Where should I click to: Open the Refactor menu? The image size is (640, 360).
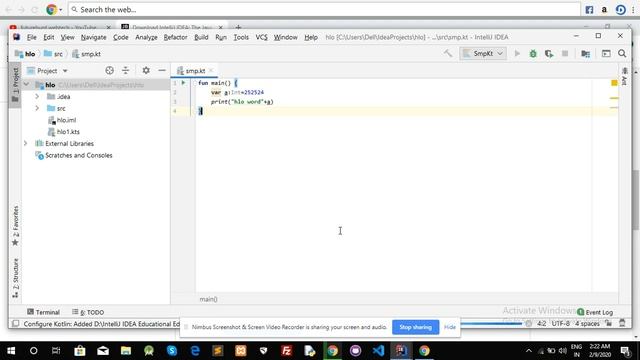click(175, 37)
